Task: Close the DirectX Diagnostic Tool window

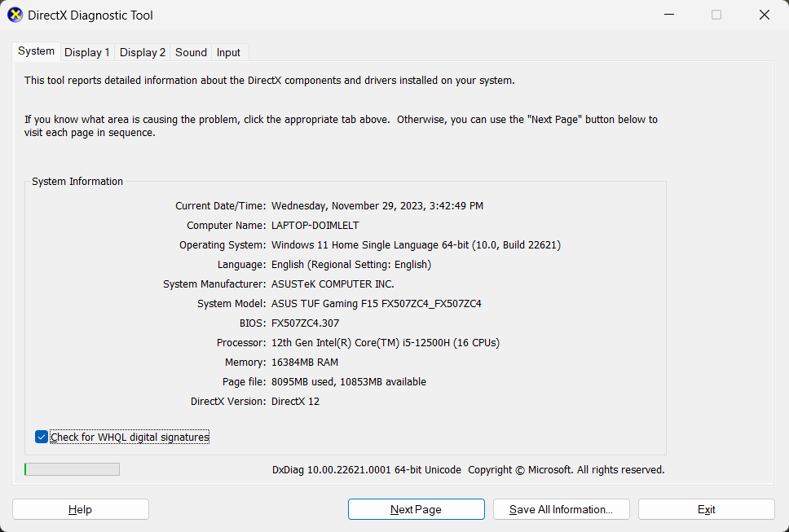Action: pos(764,15)
